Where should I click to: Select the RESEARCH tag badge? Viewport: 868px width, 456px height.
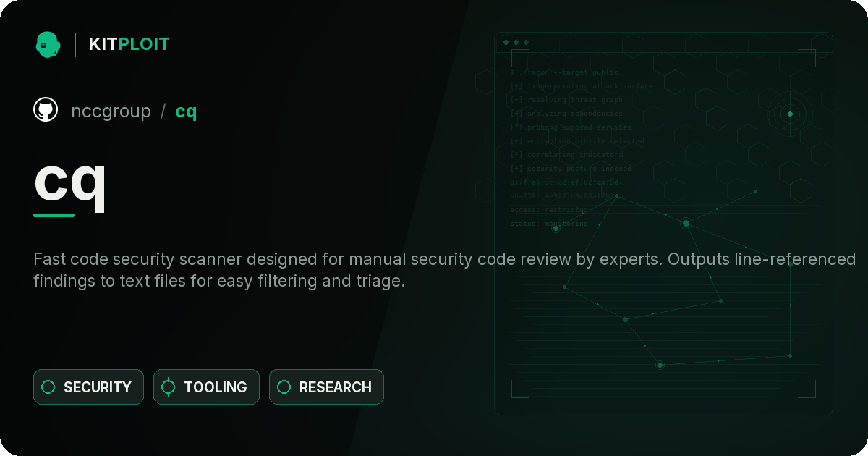click(326, 387)
